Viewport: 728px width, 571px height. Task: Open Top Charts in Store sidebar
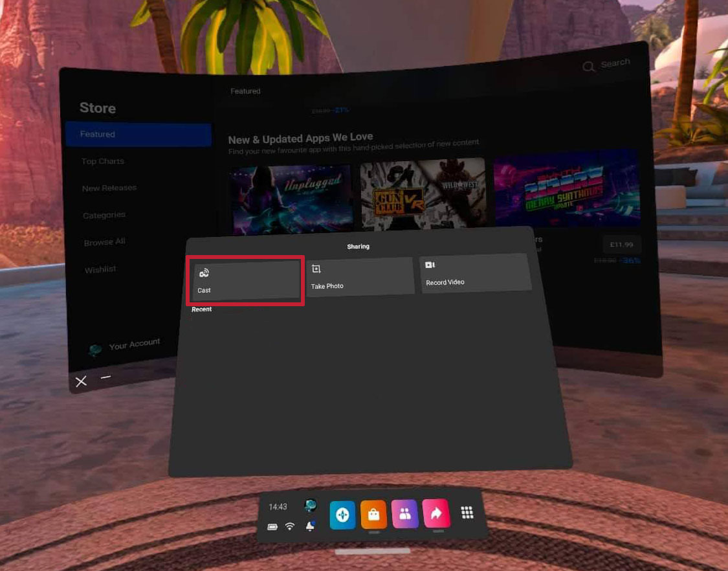pyautogui.click(x=103, y=161)
